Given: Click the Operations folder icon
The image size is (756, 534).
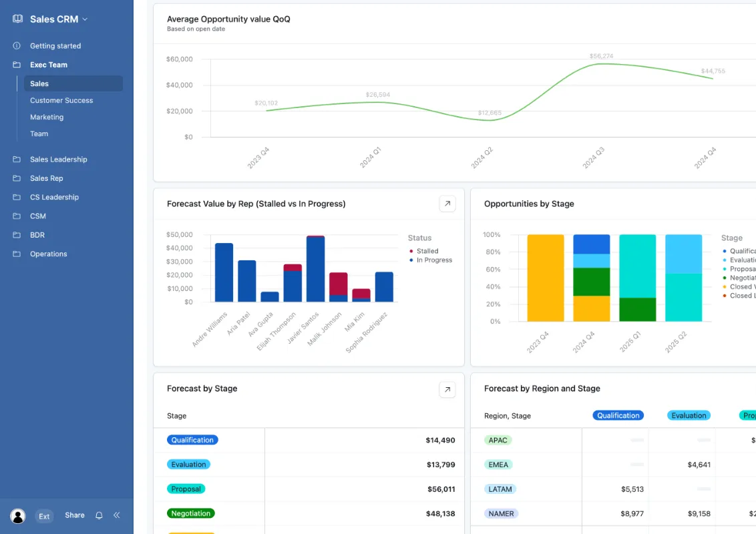Looking at the screenshot, I should (x=16, y=254).
